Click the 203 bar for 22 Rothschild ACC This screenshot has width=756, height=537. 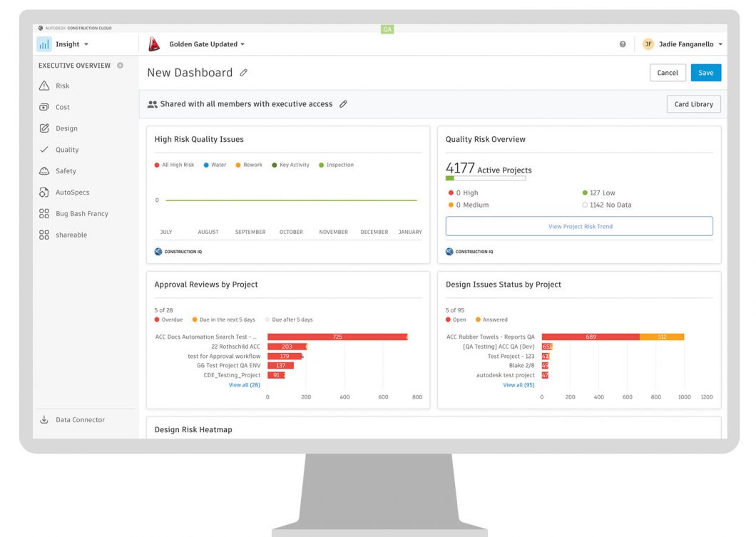point(287,347)
